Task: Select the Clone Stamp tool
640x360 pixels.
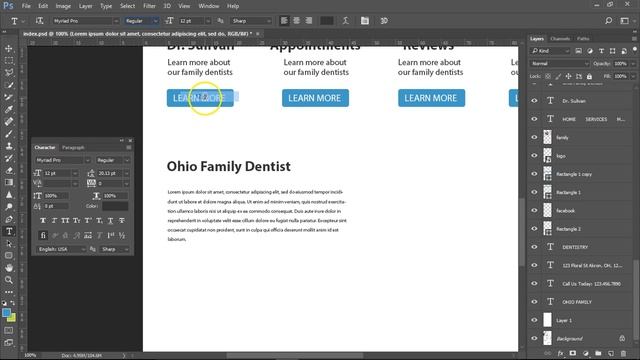Action: (9, 146)
